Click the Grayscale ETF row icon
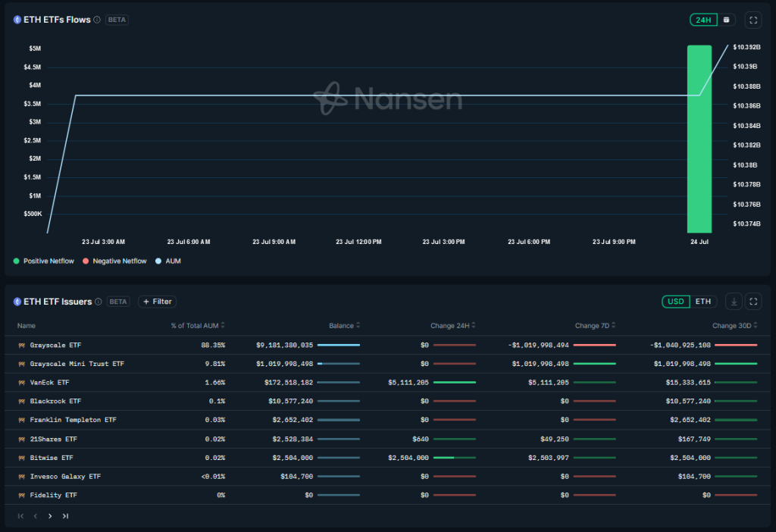The height and width of the screenshot is (532, 776). [x=22, y=346]
